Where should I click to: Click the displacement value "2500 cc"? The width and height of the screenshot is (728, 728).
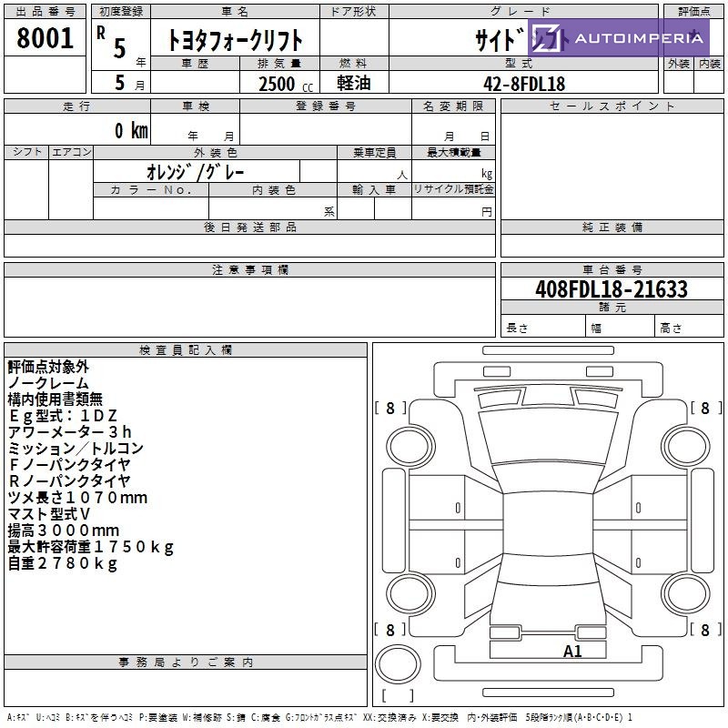pyautogui.click(x=286, y=84)
